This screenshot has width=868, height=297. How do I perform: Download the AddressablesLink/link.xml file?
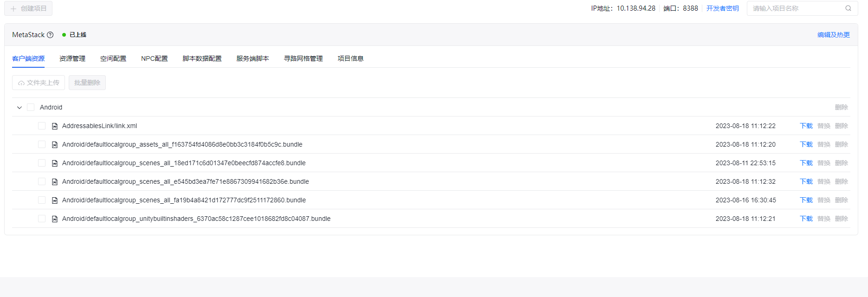(806, 126)
